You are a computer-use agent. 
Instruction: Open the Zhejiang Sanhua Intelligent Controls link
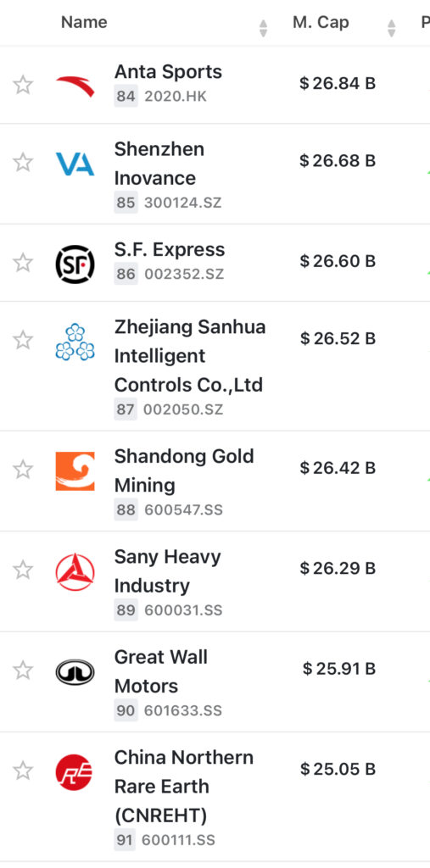(x=190, y=355)
